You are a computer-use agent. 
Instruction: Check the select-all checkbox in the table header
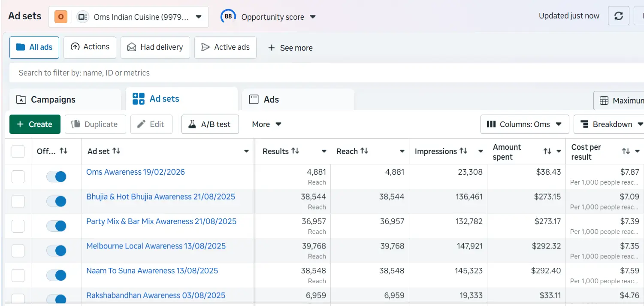pyautogui.click(x=18, y=151)
